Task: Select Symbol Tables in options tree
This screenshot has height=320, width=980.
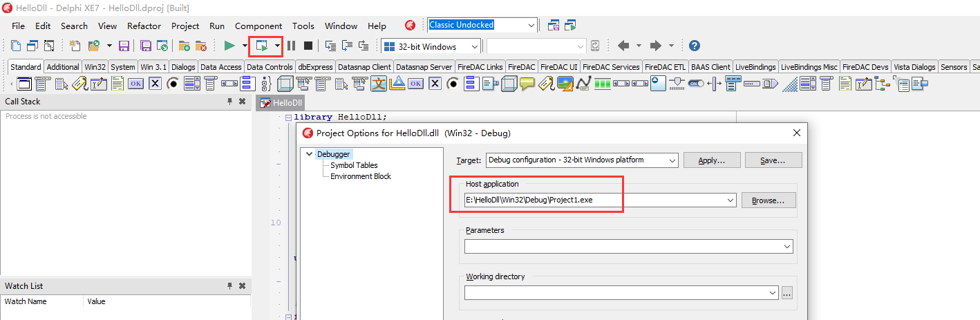Action: click(354, 165)
